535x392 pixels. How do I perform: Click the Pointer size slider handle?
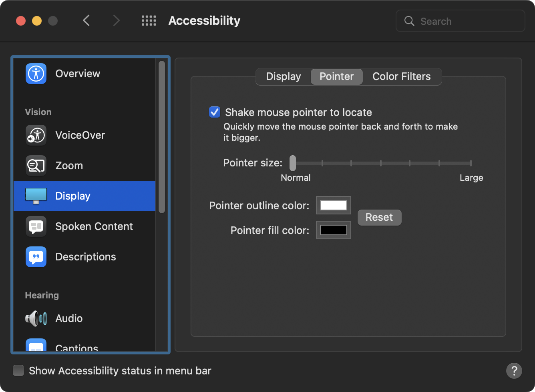(293, 163)
